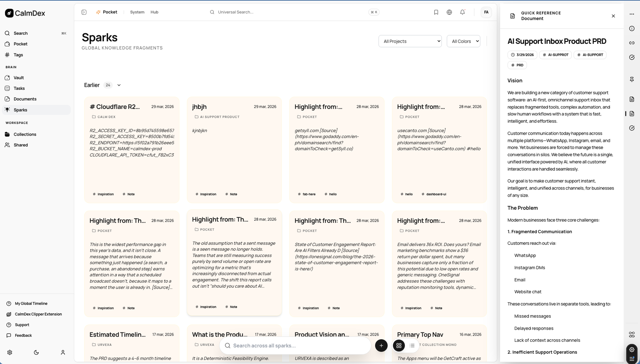Image resolution: width=640 pixels, height=364 pixels.
Task: Open the CalmDex Clipper Extension
Action: point(38,314)
